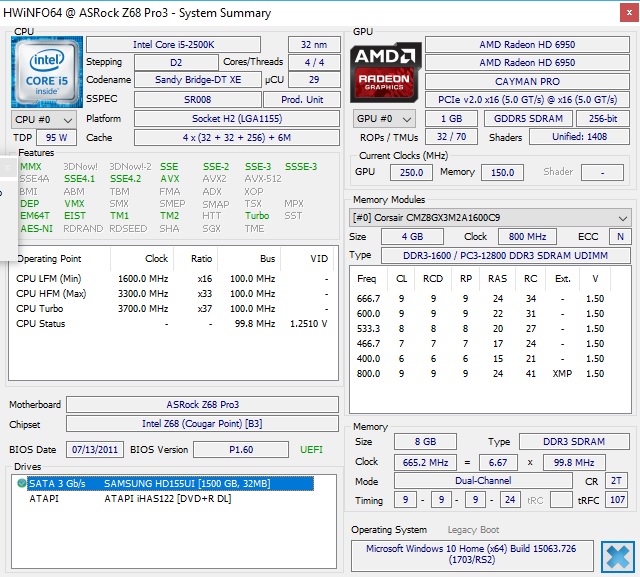Click the 1.2510 V CPU status voltage

309,324
